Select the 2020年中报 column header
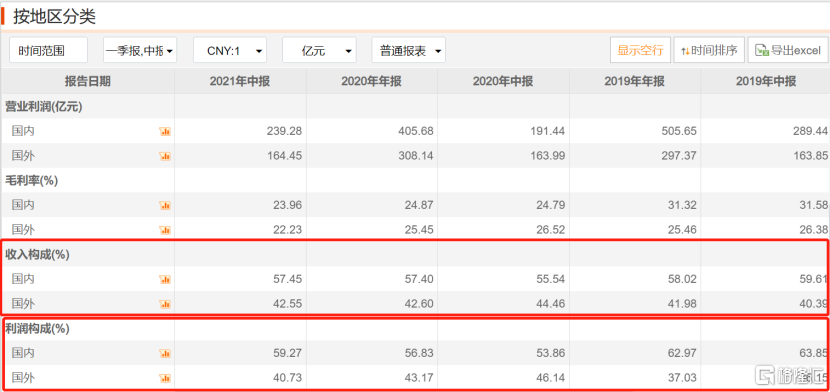The image size is (830, 392). click(x=503, y=81)
